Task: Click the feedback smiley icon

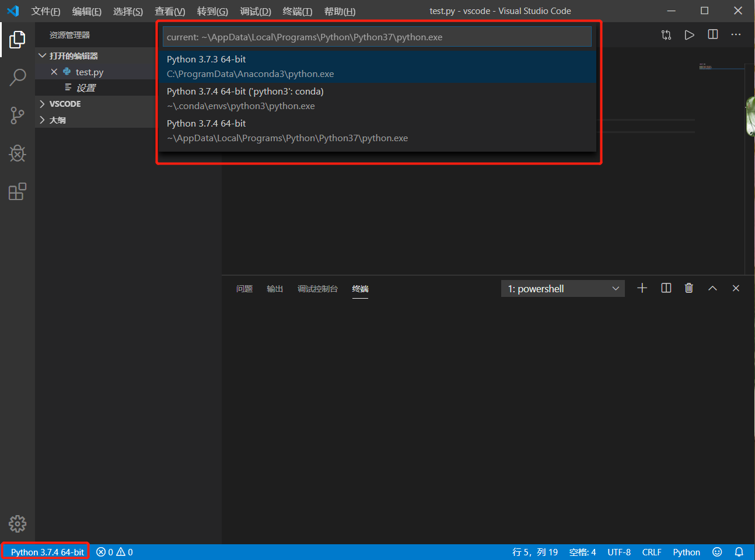Action: 717,552
